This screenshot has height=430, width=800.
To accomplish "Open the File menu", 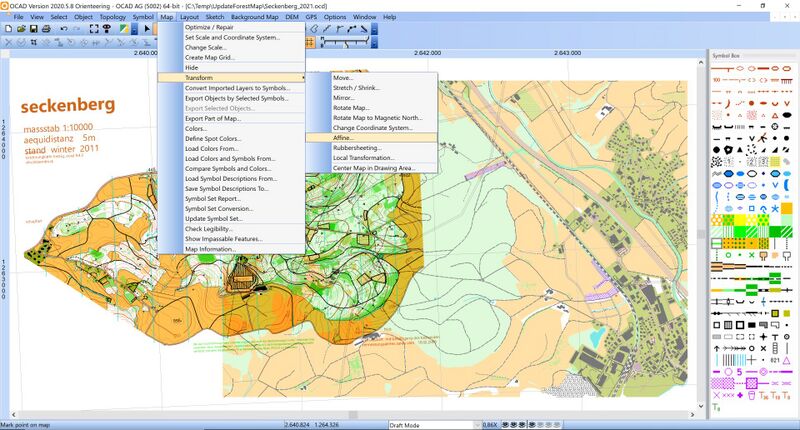I will [x=18, y=17].
